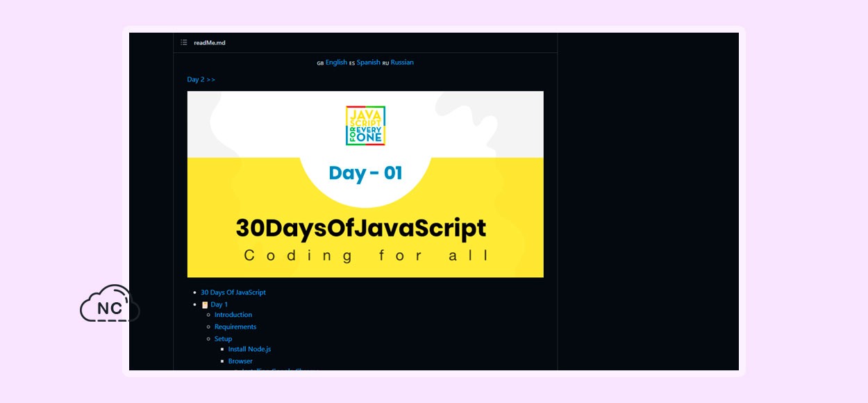The height and width of the screenshot is (403, 868).
Task: Jump to Install Node.js section
Action: click(x=249, y=349)
